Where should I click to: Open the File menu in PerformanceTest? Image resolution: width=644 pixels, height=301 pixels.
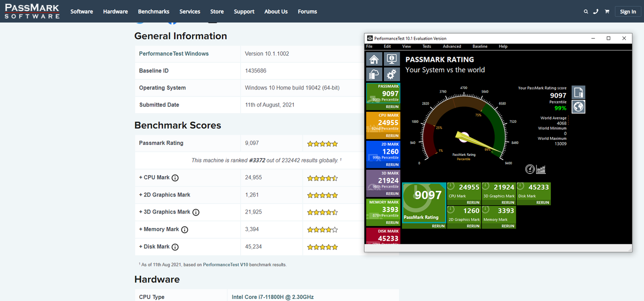369,46
